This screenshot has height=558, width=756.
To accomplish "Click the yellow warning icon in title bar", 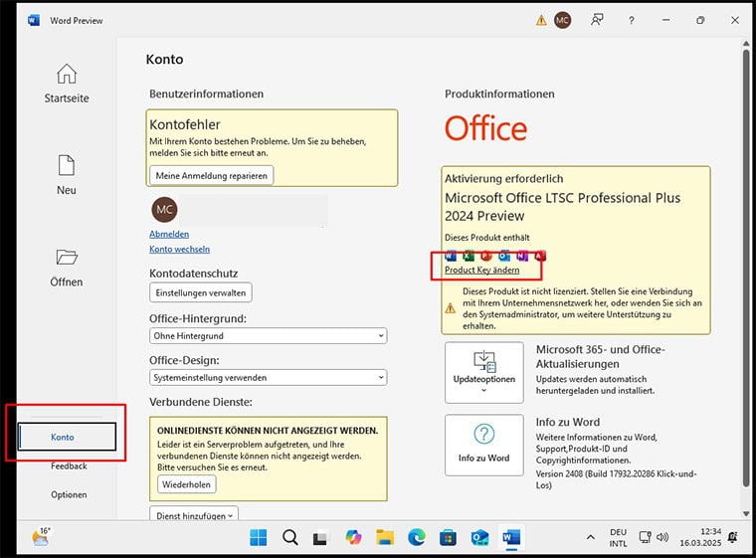I will pyautogui.click(x=541, y=20).
